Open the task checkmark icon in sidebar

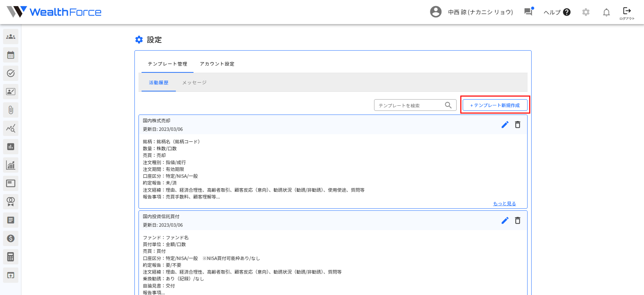11,73
